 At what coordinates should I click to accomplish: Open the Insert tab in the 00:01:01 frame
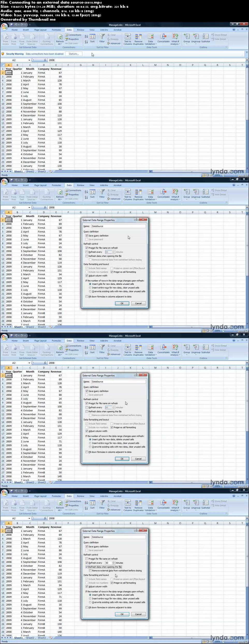(x=26, y=30)
